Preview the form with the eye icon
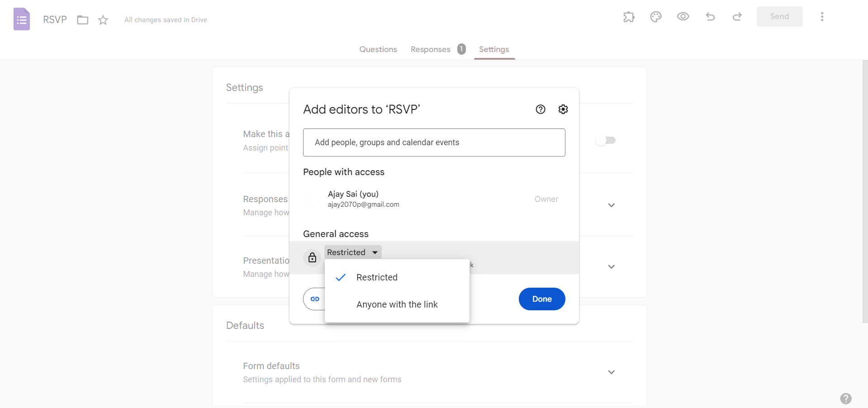Viewport: 868px width, 408px height. [x=683, y=17]
